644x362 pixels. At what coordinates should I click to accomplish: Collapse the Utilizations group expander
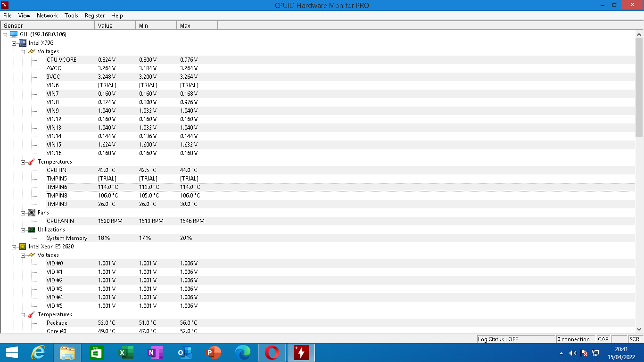[23, 230]
